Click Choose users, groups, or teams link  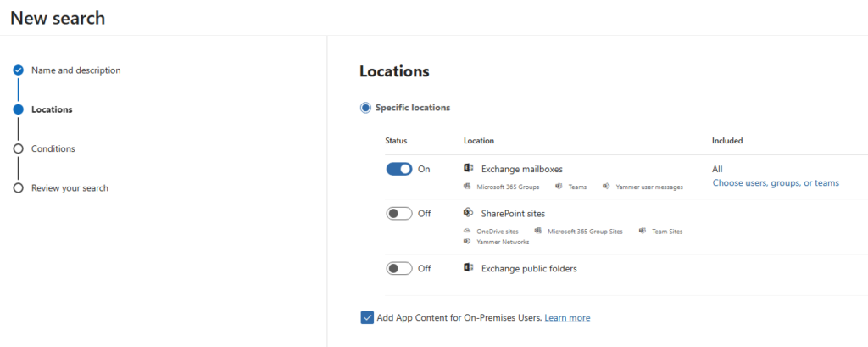[x=776, y=183]
